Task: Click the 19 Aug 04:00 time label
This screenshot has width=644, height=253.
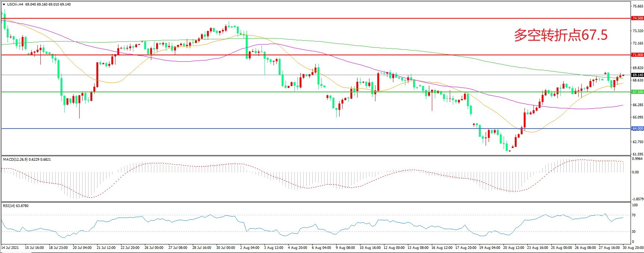Action: (489, 248)
